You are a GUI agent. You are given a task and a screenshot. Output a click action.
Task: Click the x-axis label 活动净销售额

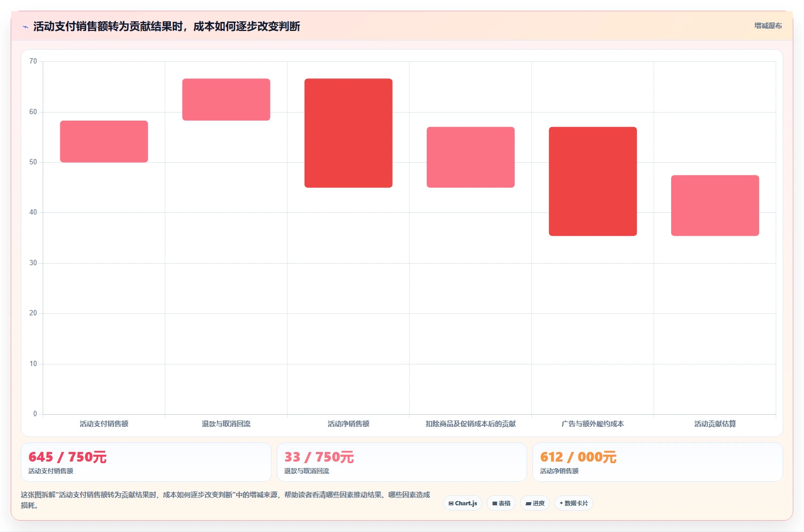348,424
